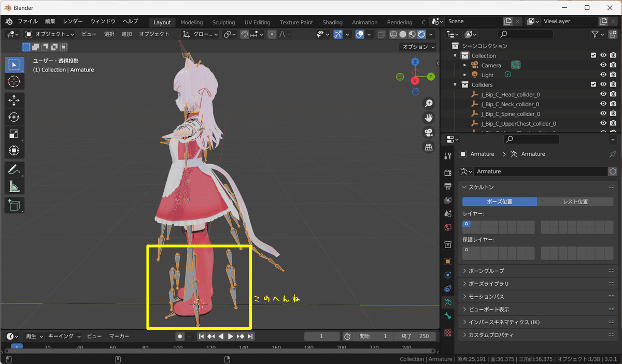
Task: Hide J_Bip_C_Neck_collider_0 in viewport
Action: tap(603, 104)
